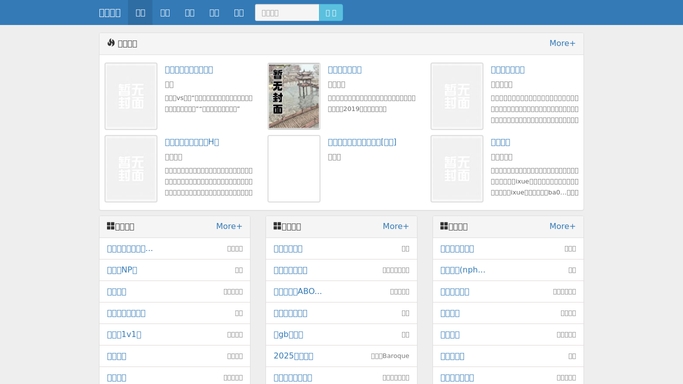Open More+ in the left list panel

[229, 226]
